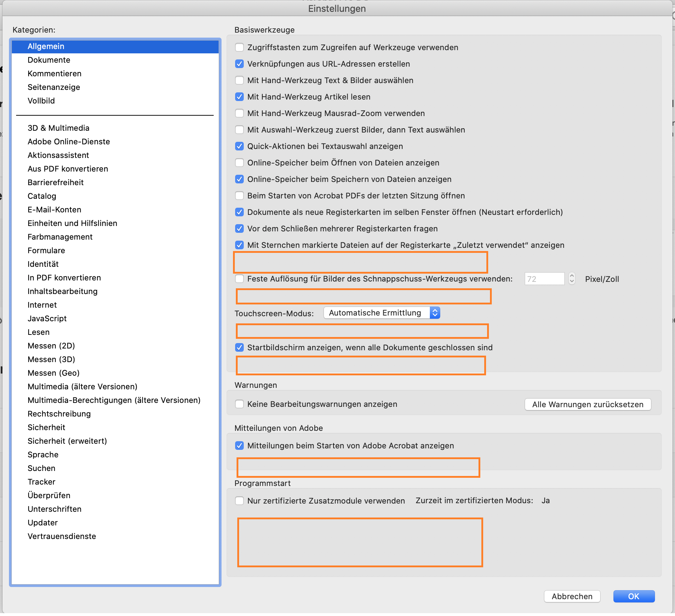675x616 pixels.
Task: Check Keine Bearbeitungswarnungen anzeigen
Action: click(239, 404)
